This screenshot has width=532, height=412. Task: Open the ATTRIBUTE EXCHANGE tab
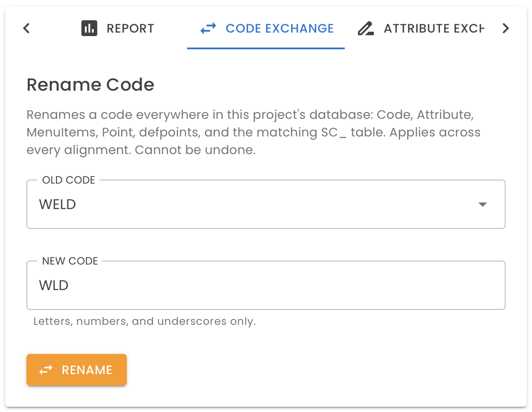(434, 28)
